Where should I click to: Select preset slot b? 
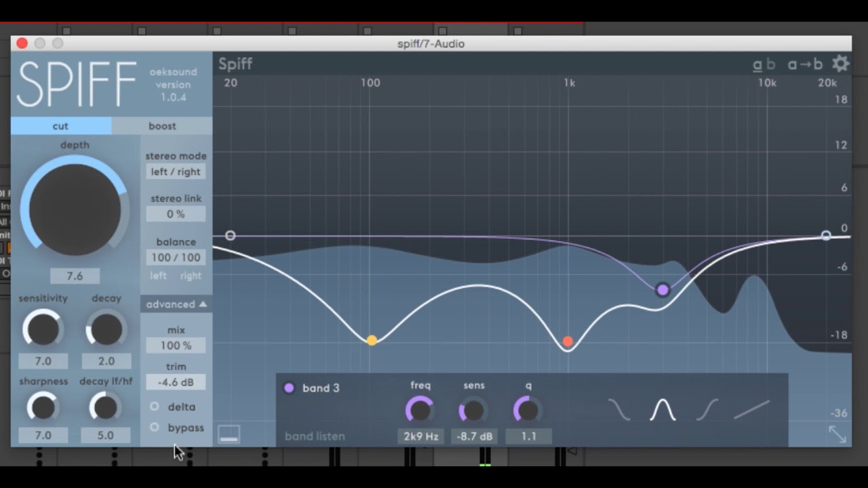point(770,64)
